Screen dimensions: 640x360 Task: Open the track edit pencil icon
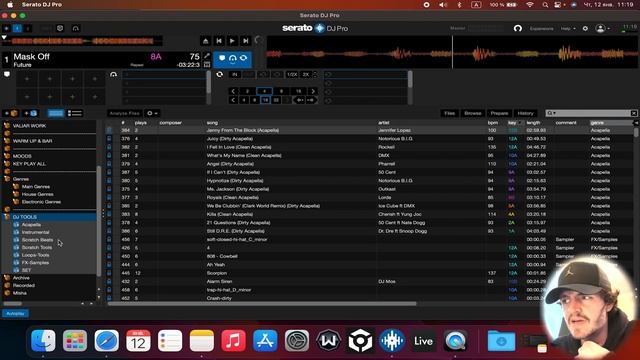coord(207,56)
